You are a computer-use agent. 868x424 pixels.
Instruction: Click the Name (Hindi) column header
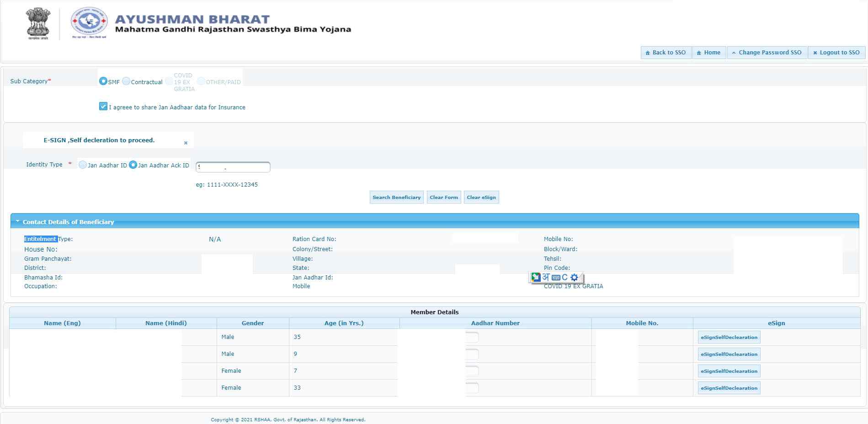coord(166,323)
